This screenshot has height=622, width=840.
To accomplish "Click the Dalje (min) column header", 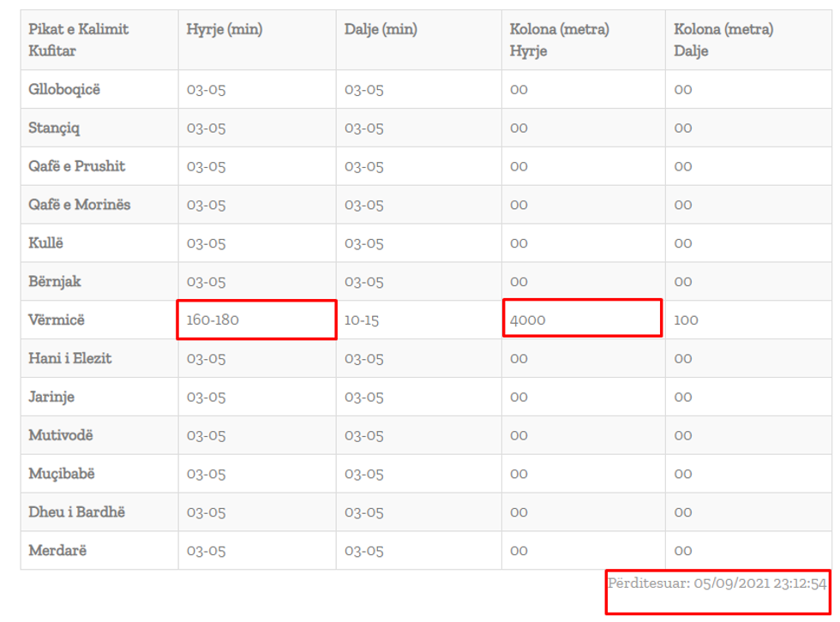I will (381, 29).
